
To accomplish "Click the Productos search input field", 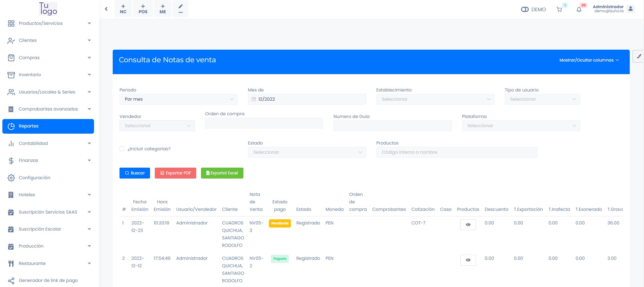I will click(456, 152).
